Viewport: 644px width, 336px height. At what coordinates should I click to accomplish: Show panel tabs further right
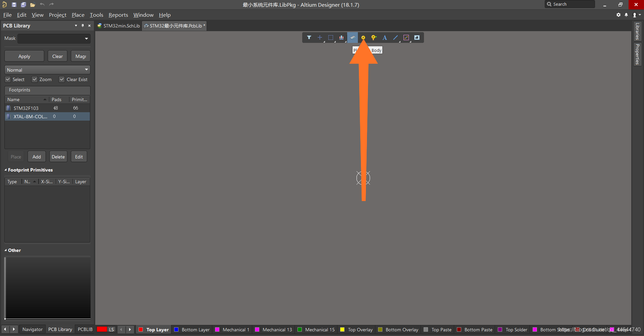tap(14, 329)
